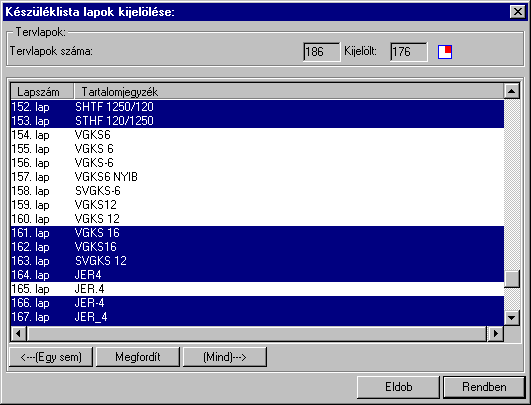
Task: Click the Kijelölt field showing 176
Action: coord(409,52)
